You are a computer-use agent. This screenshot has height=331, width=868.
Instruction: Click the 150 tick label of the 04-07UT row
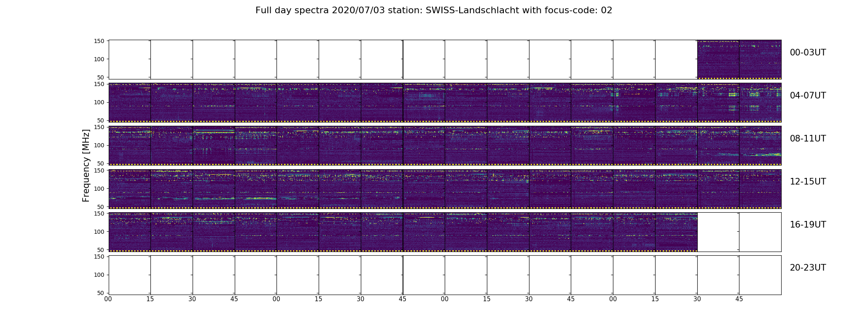pos(99,84)
